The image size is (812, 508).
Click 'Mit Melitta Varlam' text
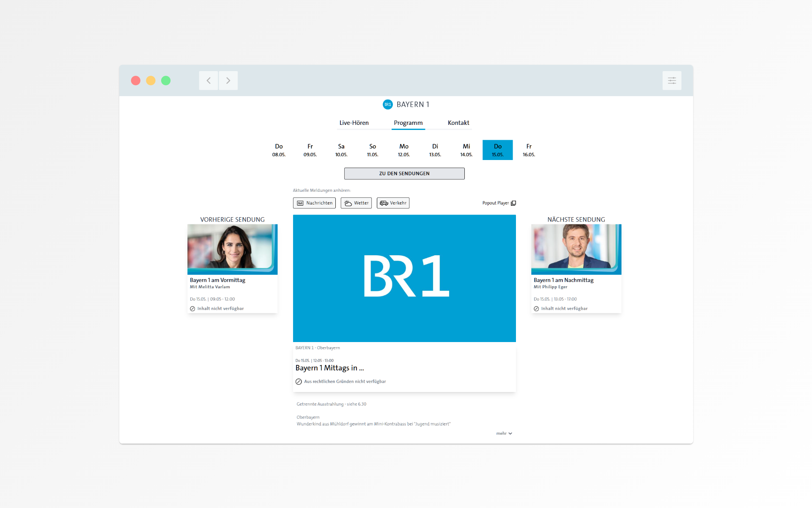210,287
